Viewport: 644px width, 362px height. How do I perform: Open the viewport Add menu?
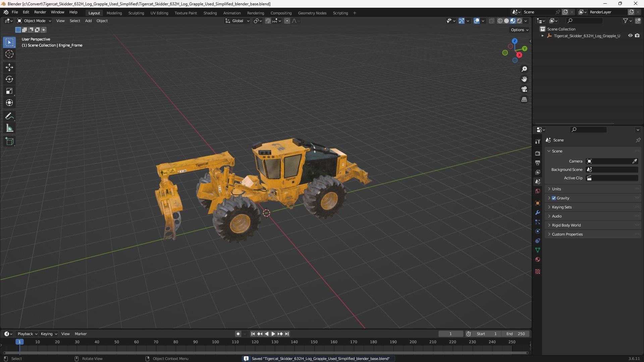pos(88,21)
